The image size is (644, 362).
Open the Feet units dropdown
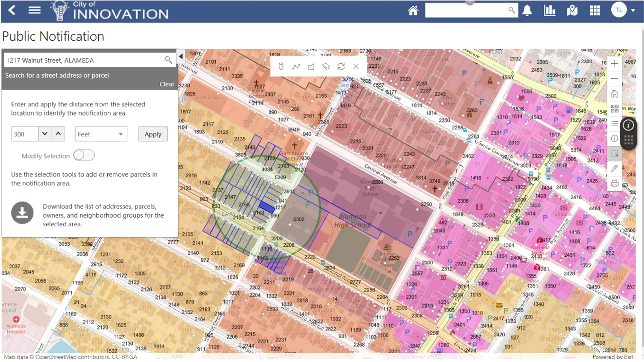pos(101,134)
